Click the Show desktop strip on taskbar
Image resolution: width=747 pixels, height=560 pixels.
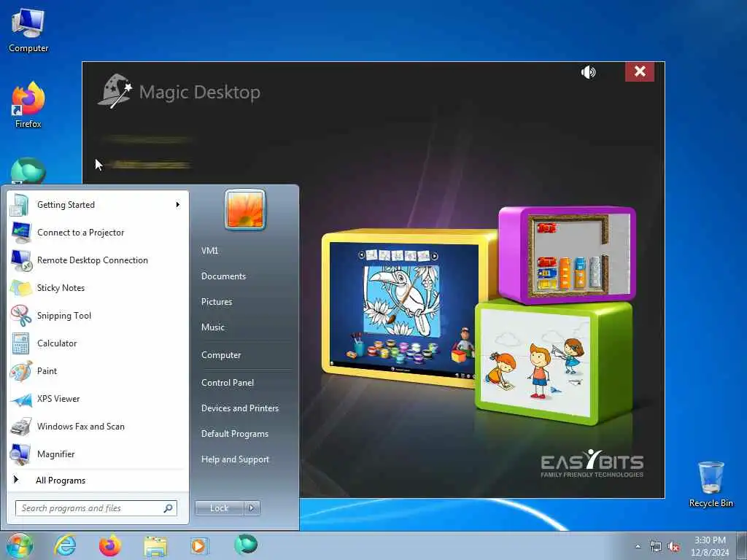[x=742, y=546]
